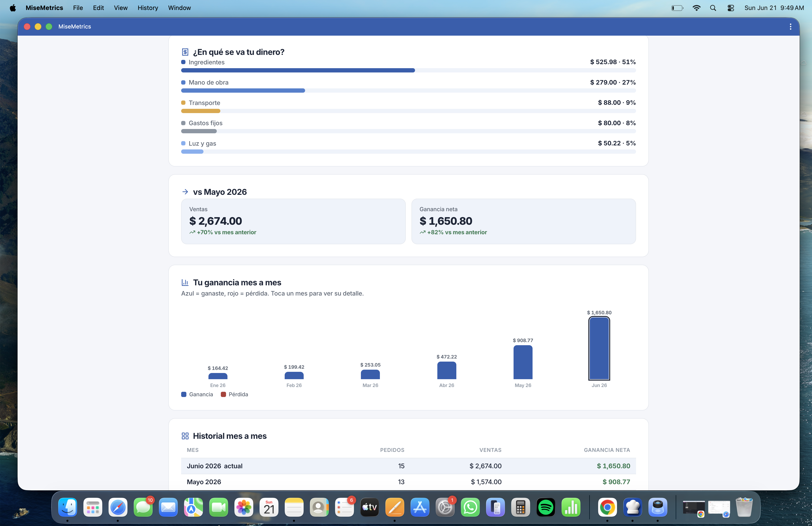Open Reminders from the dock
This screenshot has height=526, width=812.
click(x=345, y=507)
